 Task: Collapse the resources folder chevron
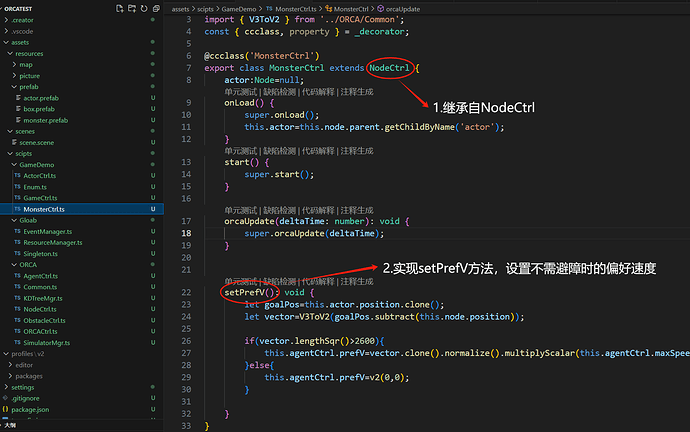pos(10,53)
